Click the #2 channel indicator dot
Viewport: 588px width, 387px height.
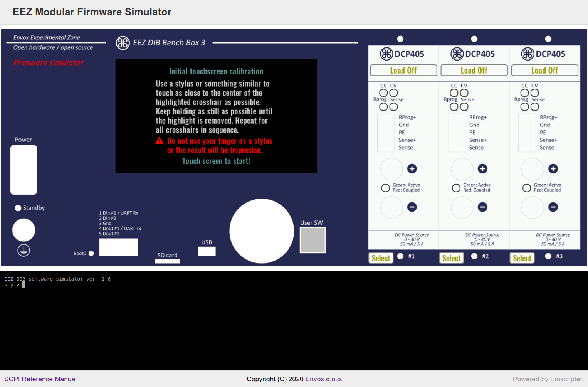coord(474,256)
